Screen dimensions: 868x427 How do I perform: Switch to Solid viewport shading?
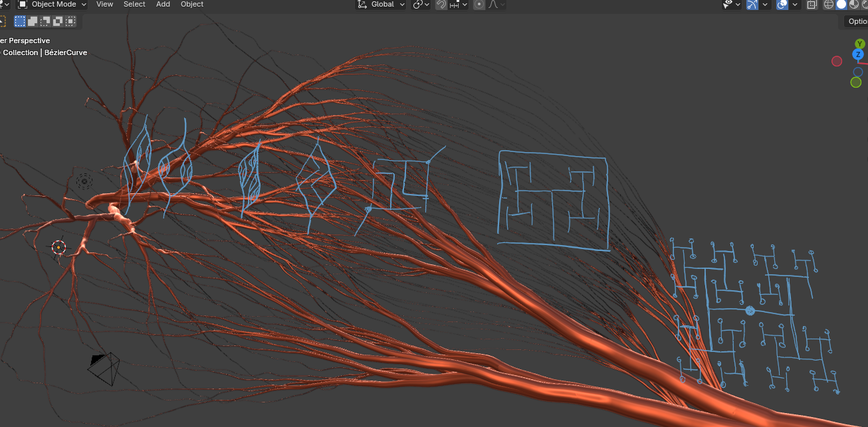tap(841, 5)
